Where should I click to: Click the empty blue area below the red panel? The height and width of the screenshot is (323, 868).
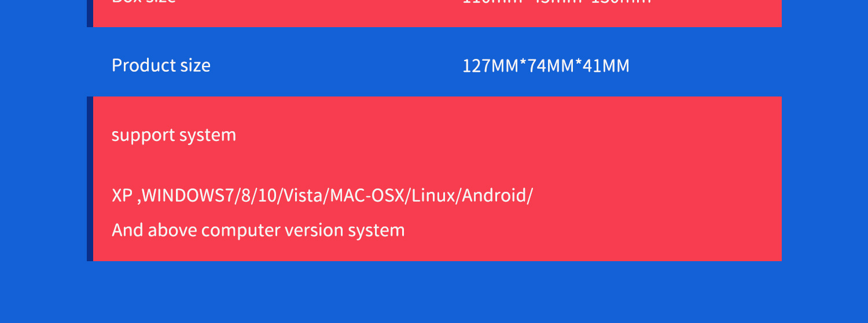pos(434,292)
